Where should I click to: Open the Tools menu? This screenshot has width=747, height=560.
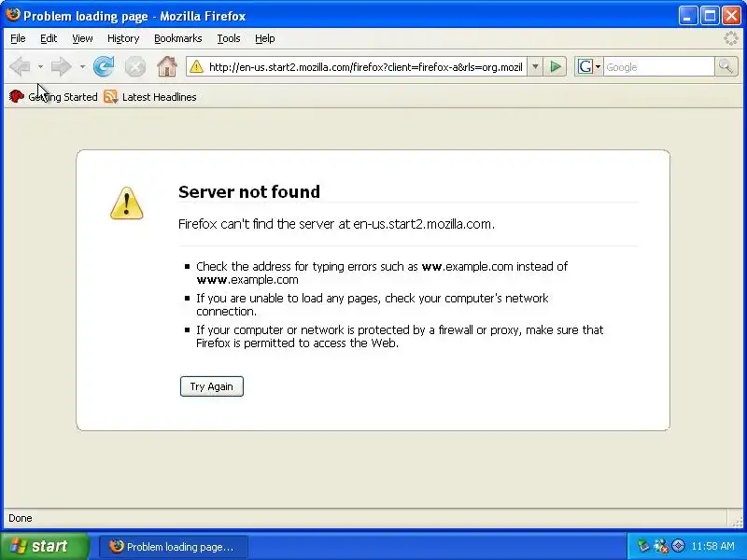pos(229,38)
